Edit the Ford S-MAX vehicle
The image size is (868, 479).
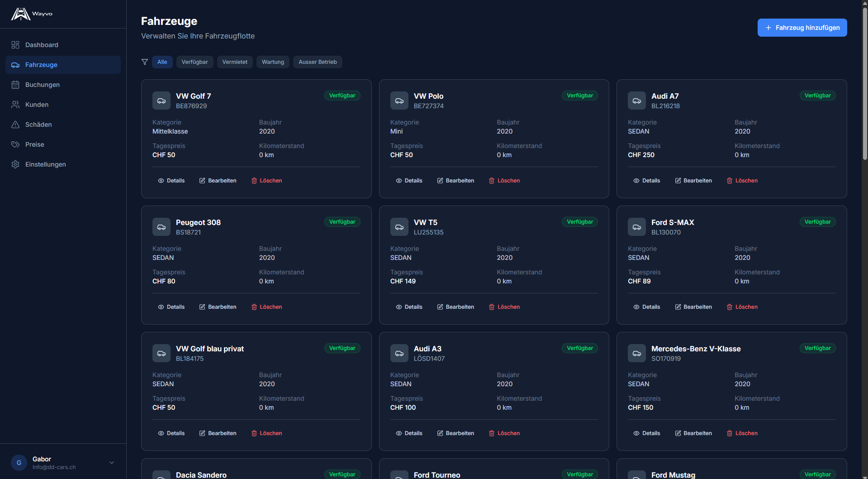pyautogui.click(x=693, y=307)
